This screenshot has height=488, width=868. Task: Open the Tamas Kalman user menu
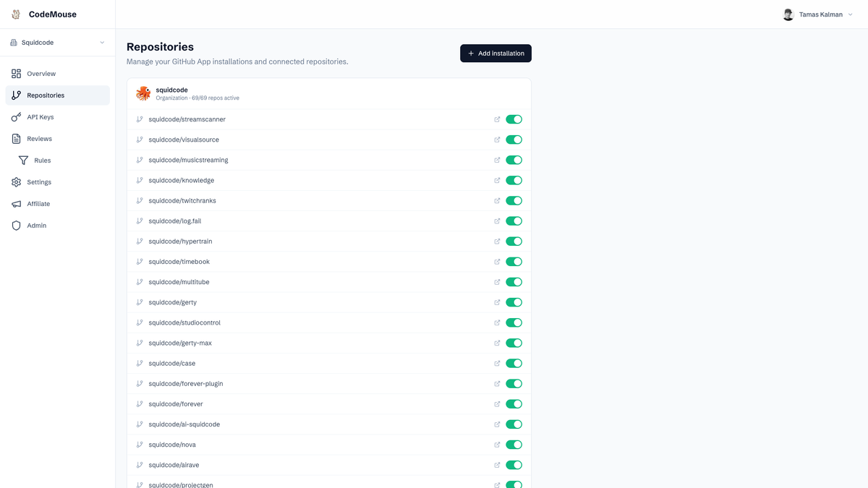817,14
